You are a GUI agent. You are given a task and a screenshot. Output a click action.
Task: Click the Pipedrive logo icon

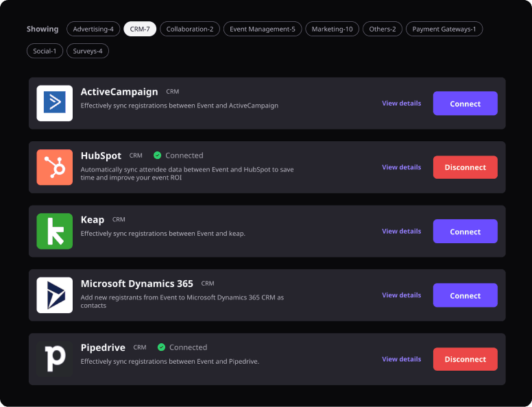(x=55, y=359)
